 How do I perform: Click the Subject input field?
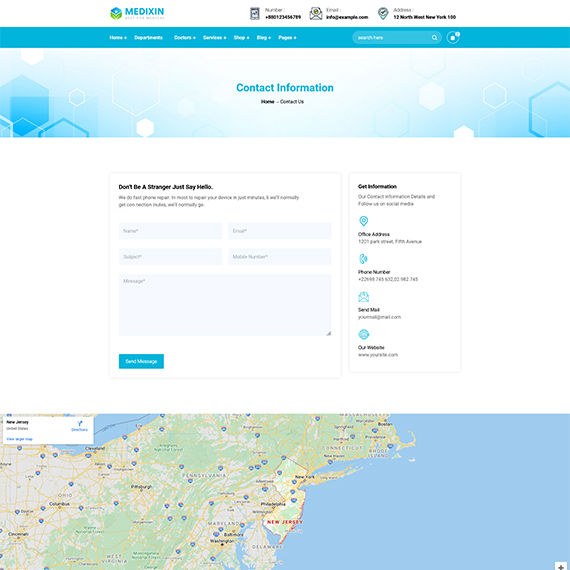pyautogui.click(x=170, y=257)
